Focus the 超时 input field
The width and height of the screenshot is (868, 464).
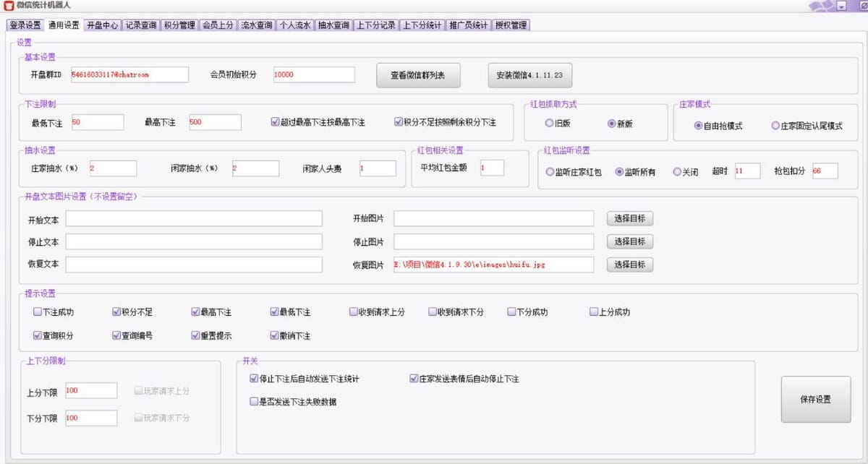(747, 171)
